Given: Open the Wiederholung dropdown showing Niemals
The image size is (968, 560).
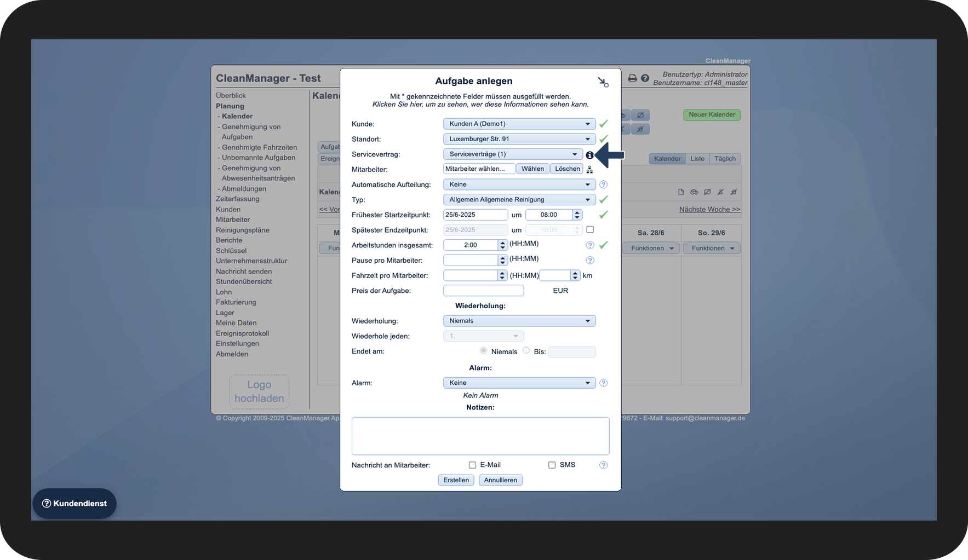Looking at the screenshot, I should click(x=519, y=321).
